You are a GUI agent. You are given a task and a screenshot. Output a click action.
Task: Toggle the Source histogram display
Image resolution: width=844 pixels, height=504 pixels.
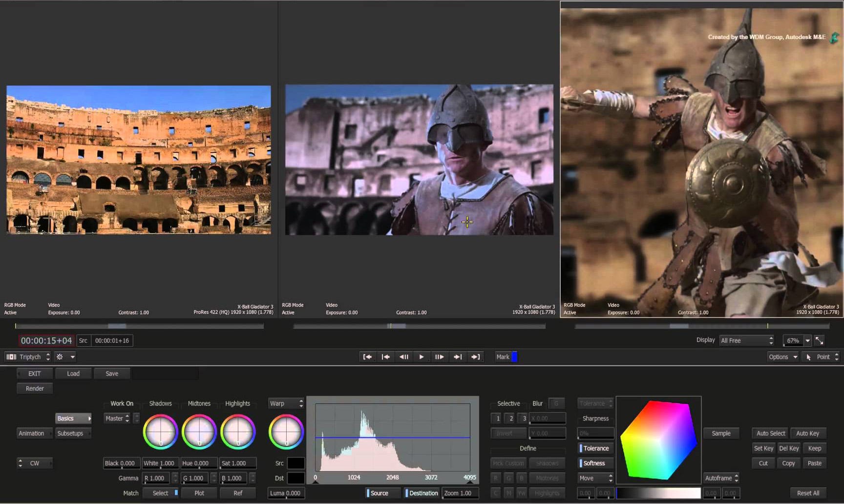tap(383, 493)
